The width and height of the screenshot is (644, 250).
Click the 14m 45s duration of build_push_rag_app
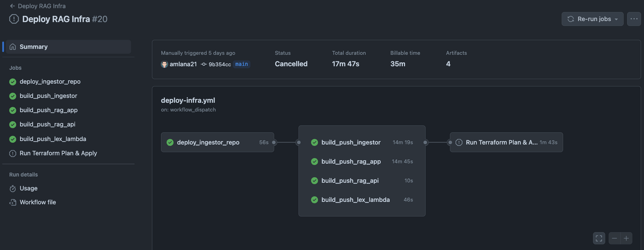(x=402, y=161)
